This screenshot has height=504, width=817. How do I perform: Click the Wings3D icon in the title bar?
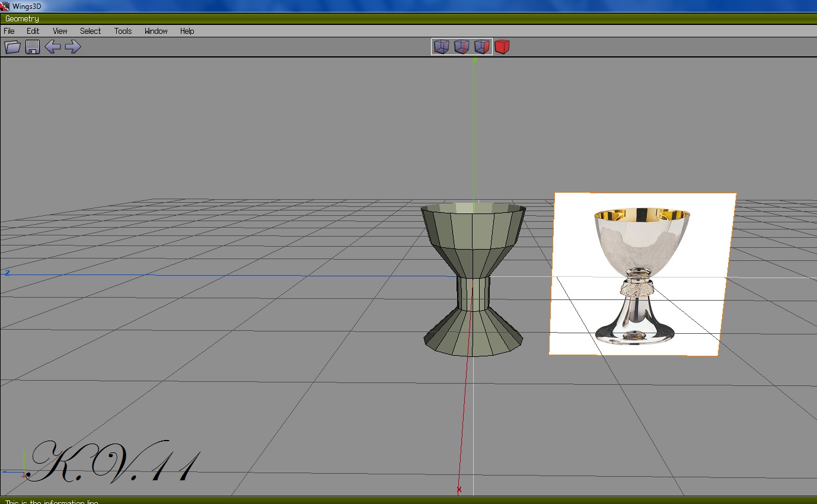click(6, 5)
